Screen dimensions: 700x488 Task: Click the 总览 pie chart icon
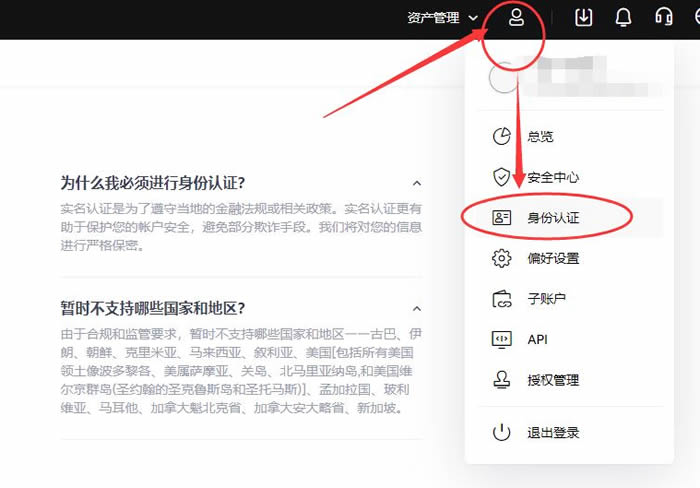(x=502, y=137)
